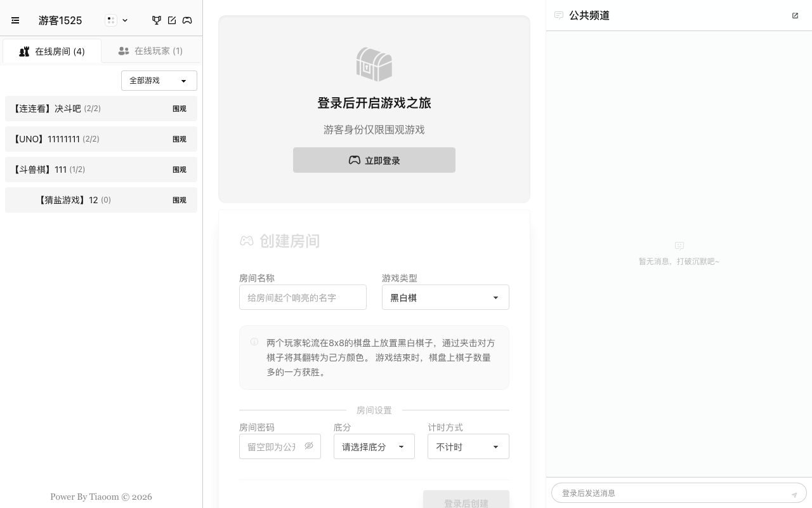Click the info icon in game description
812x508 pixels.
[254, 342]
